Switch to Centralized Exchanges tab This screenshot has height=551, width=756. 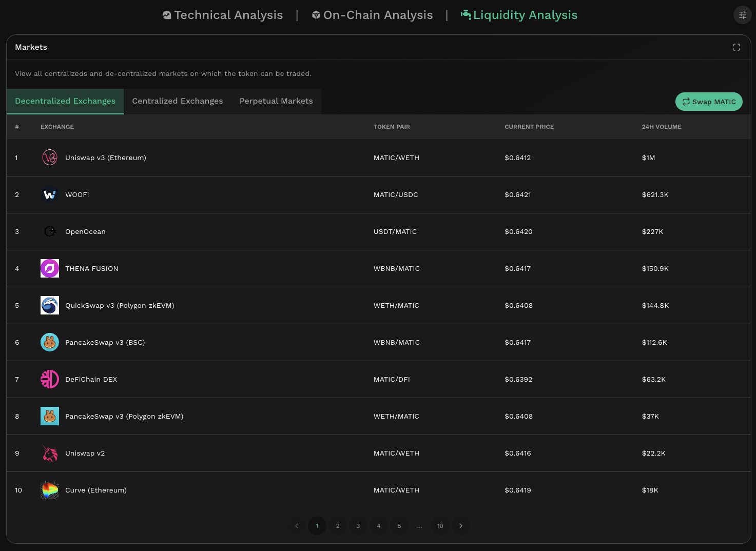coord(177,101)
